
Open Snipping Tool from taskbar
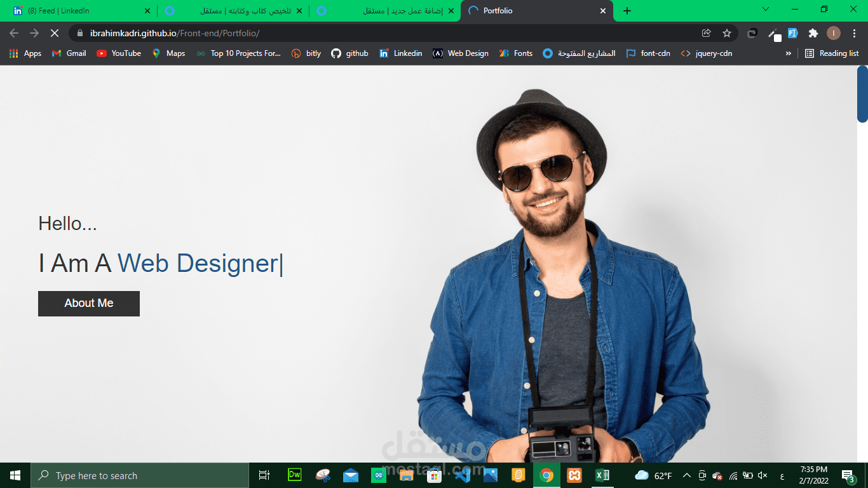tap(323, 475)
